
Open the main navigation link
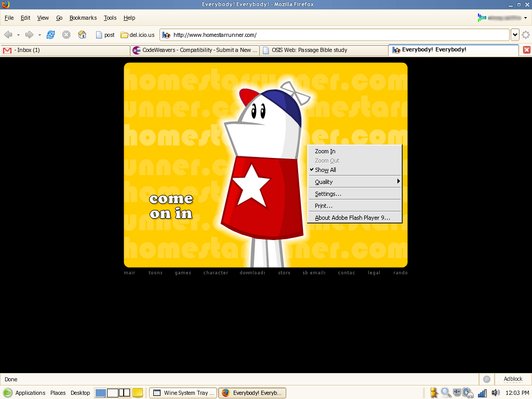(x=129, y=272)
